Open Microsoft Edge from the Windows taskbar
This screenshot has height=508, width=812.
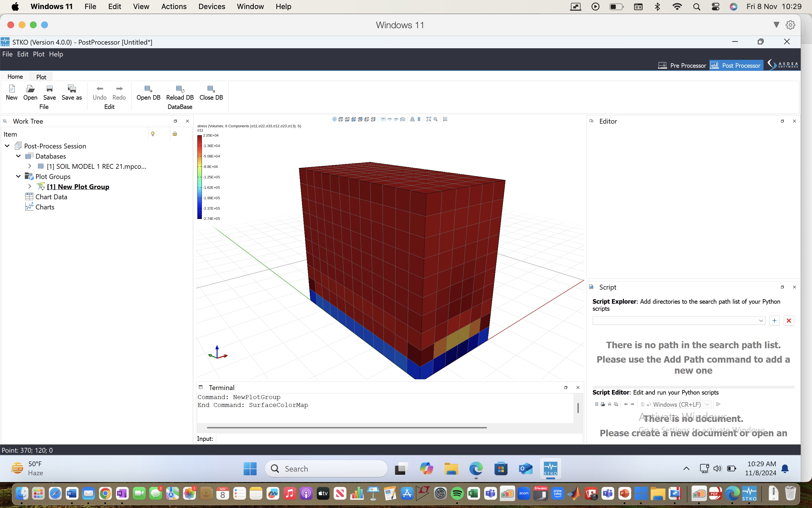click(476, 469)
